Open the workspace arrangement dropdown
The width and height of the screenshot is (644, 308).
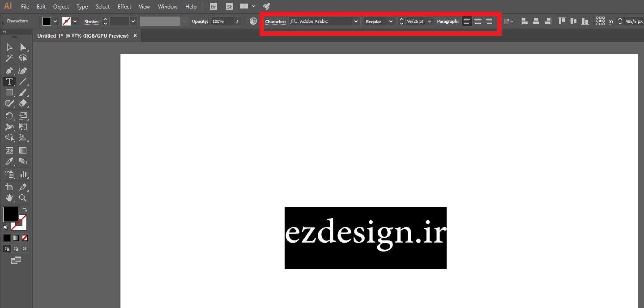coord(248,6)
